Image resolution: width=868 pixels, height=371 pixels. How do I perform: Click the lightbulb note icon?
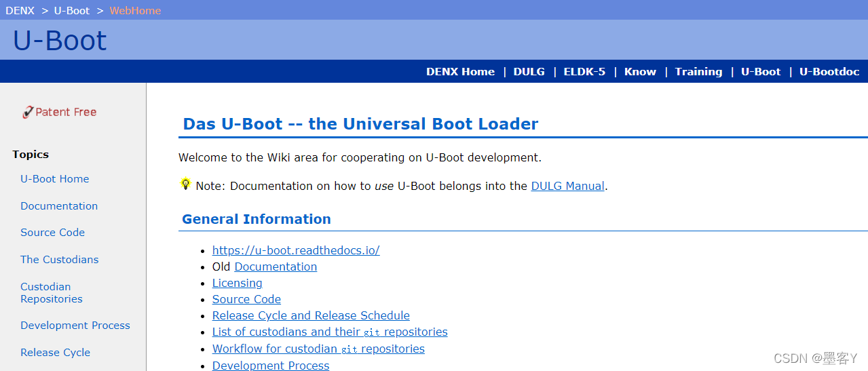point(185,184)
